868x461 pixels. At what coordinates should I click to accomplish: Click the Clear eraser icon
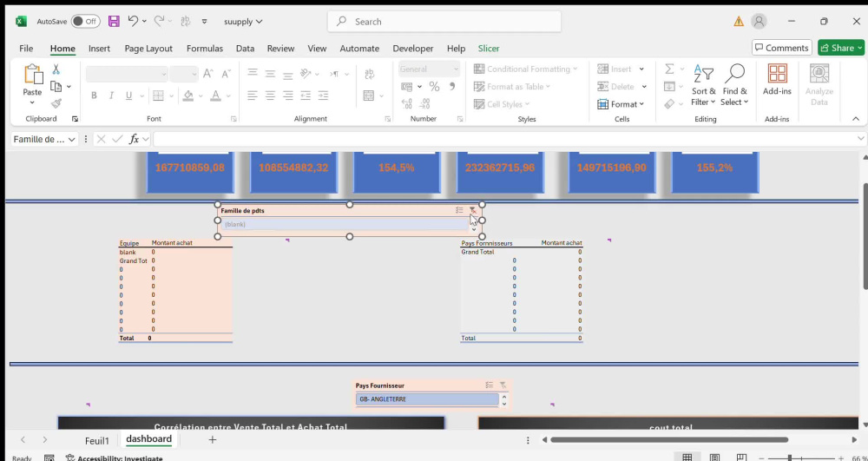pyautogui.click(x=669, y=104)
